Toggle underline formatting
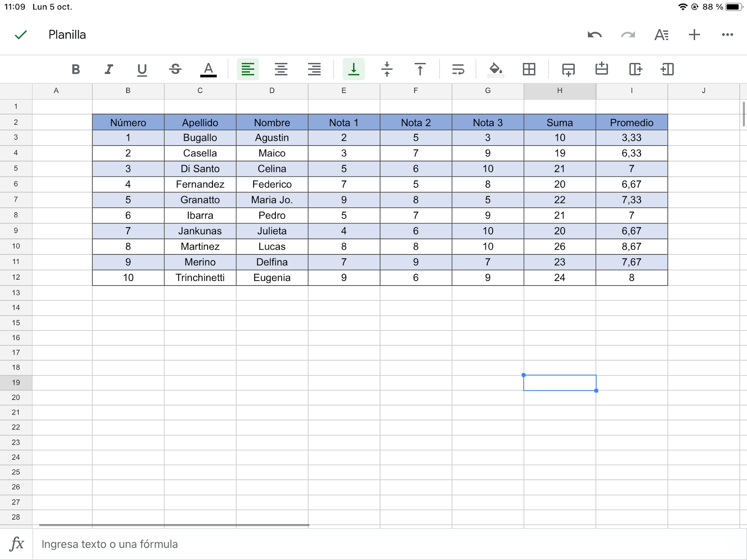The width and height of the screenshot is (747, 560). (x=142, y=69)
